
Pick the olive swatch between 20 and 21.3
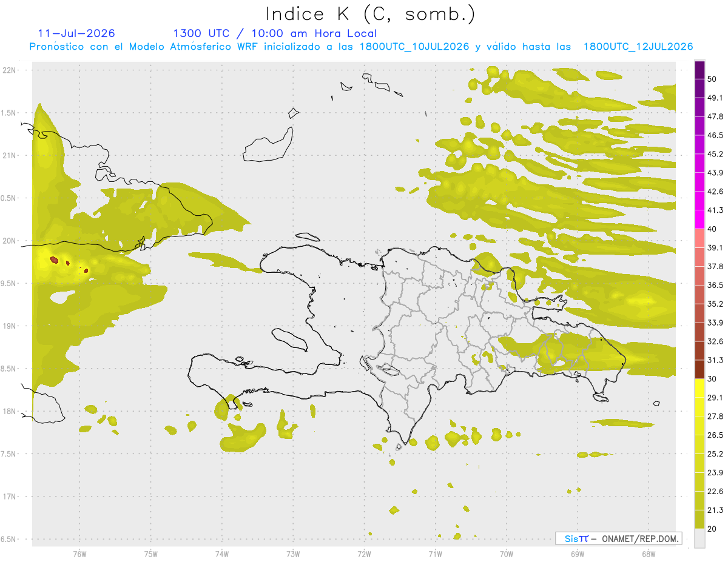pos(699,520)
